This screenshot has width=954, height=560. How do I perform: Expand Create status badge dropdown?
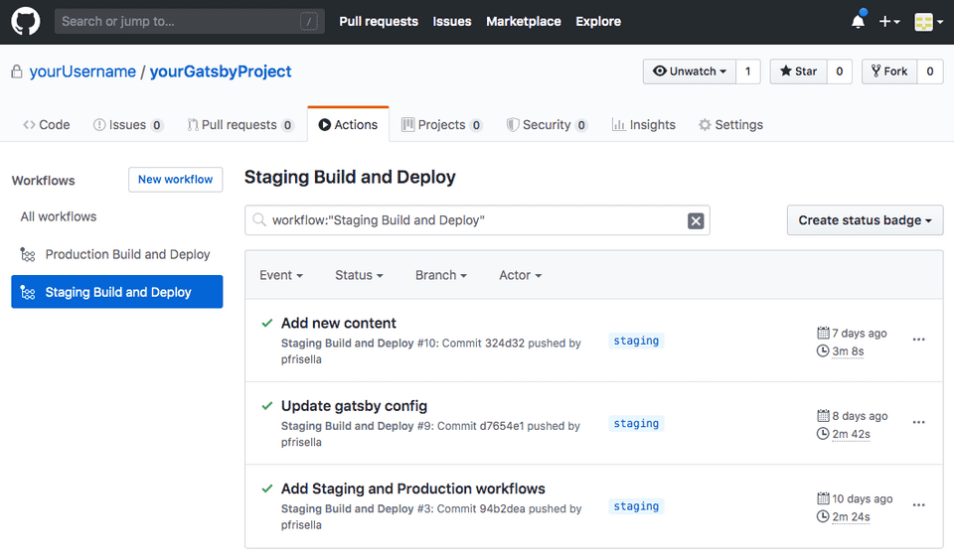tap(865, 220)
